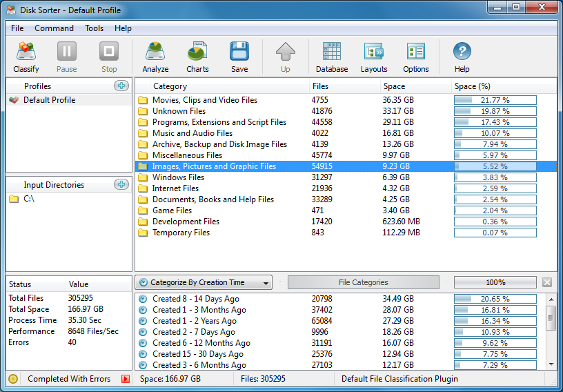Click the File Categories button

[364, 282]
